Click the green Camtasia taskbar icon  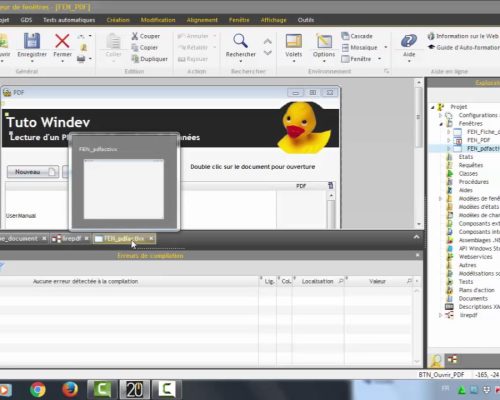102,389
